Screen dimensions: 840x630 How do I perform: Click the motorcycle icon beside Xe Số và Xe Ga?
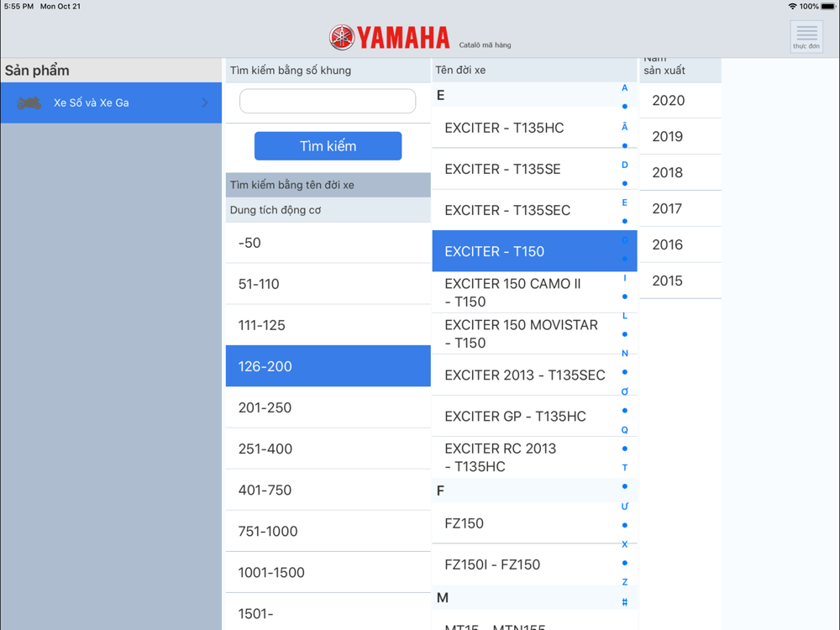coord(29,103)
